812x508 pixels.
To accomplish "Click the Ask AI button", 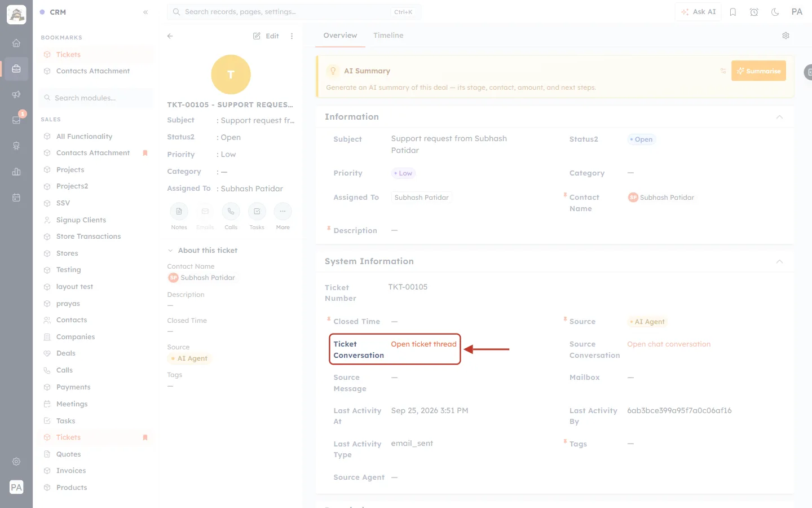I will point(698,12).
